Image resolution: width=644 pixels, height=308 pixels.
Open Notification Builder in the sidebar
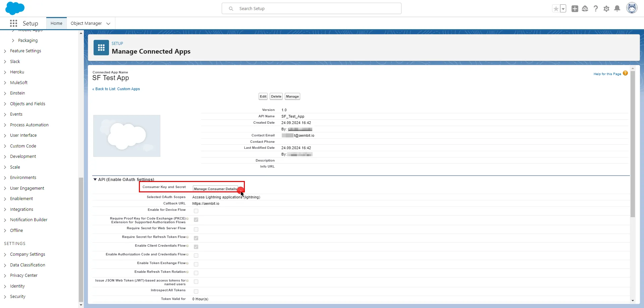[x=29, y=220]
